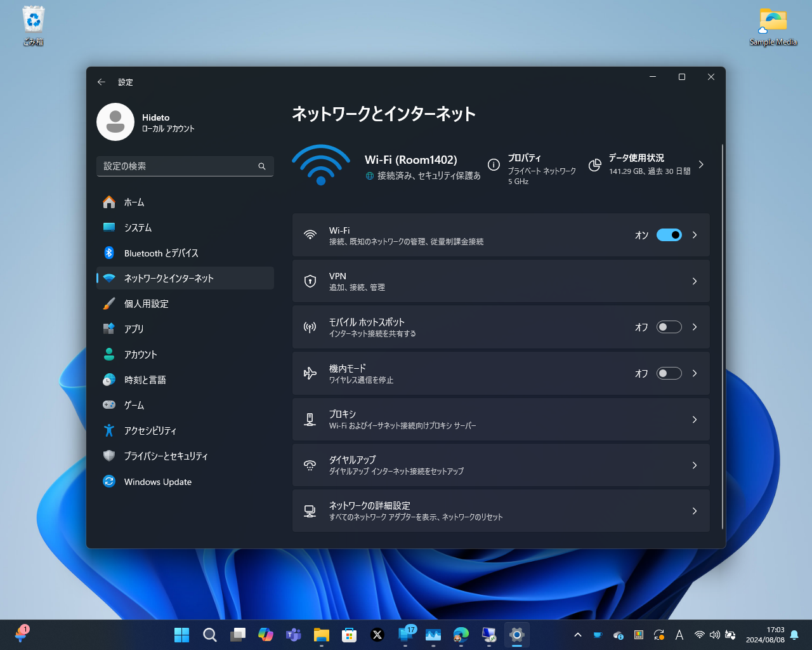Go back using the arrow button

(x=101, y=82)
